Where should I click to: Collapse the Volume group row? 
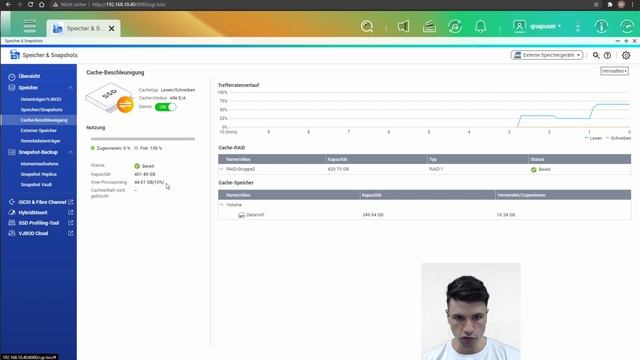(222, 204)
